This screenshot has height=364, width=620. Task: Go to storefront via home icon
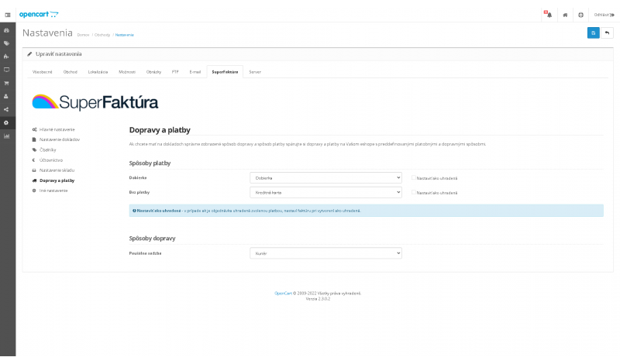[566, 14]
